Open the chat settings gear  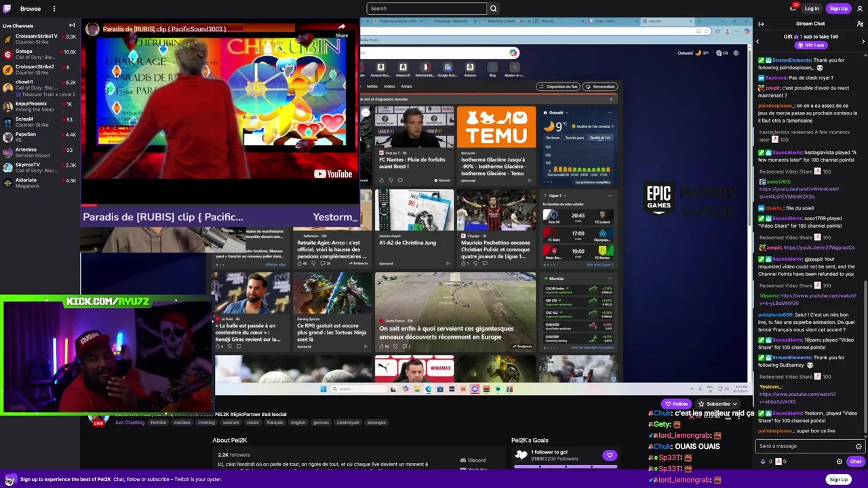840,462
